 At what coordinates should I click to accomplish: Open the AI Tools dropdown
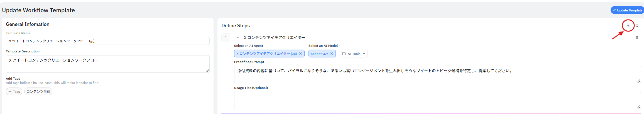[x=354, y=54]
